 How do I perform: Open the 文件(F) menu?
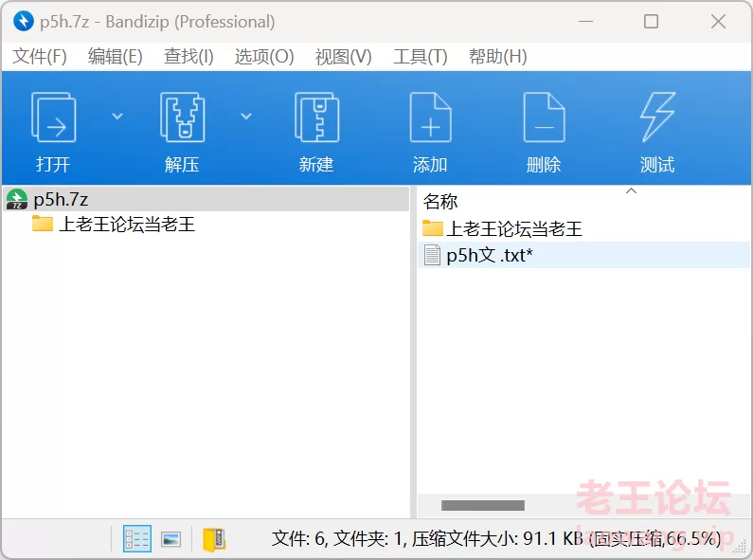point(40,57)
